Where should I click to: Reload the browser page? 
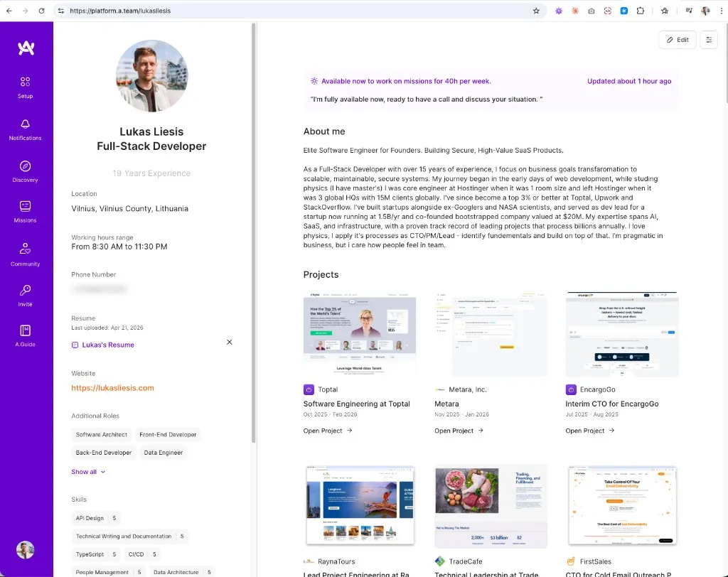tap(41, 11)
